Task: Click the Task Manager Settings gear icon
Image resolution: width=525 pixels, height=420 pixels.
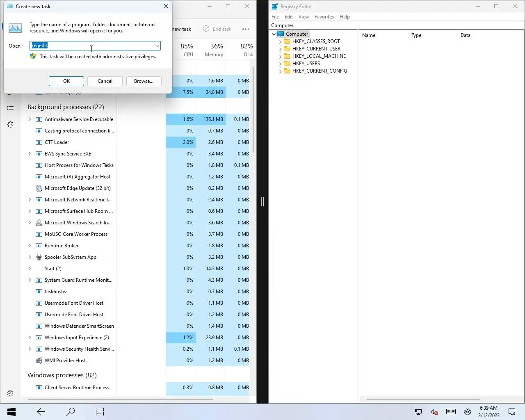Action: coord(10,393)
